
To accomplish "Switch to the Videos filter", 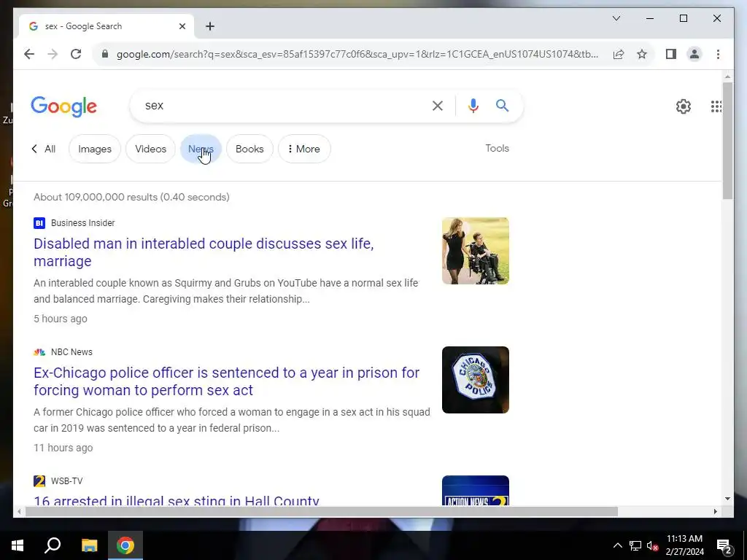I will click(x=150, y=149).
